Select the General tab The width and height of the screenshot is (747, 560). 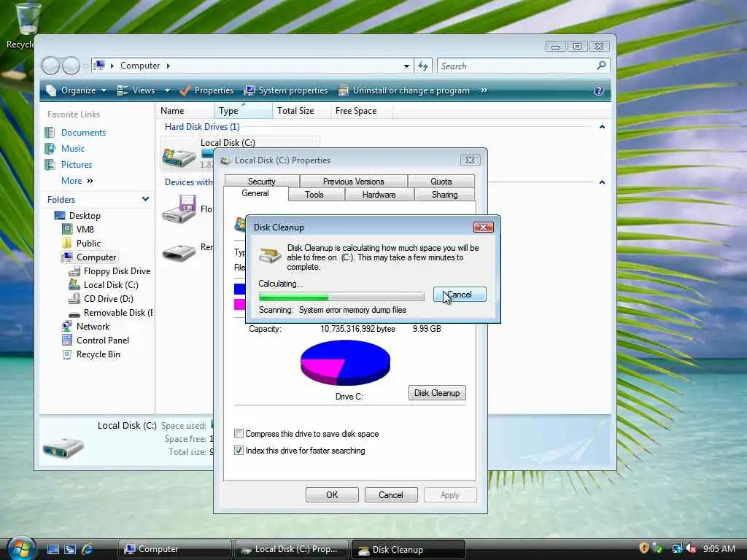[255, 193]
